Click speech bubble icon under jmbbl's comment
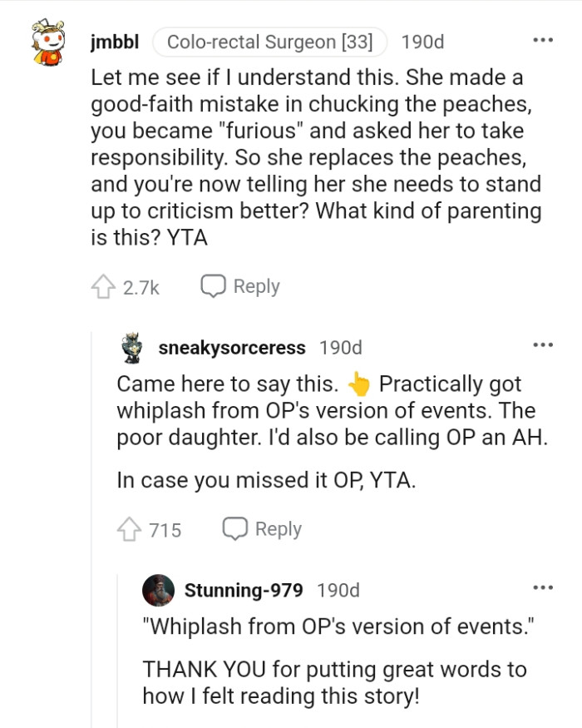582x728 pixels. (x=214, y=286)
